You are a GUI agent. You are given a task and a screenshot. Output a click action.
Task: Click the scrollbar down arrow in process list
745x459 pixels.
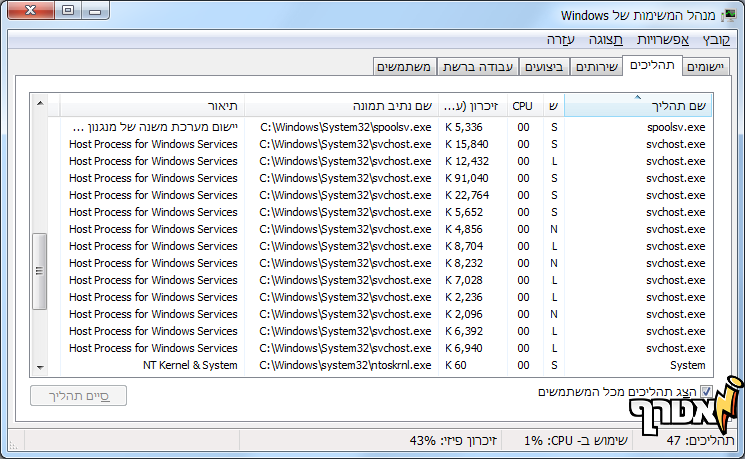40,367
